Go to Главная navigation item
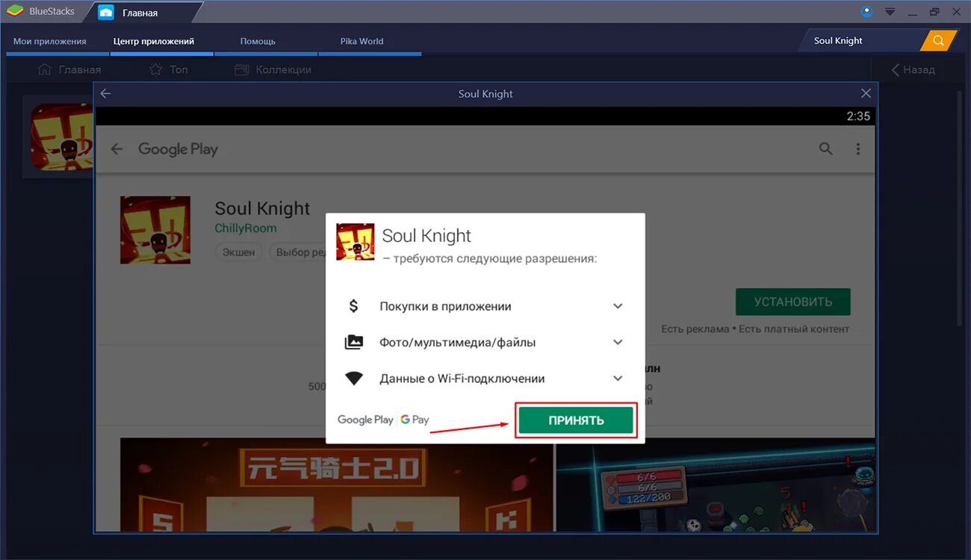Image resolution: width=971 pixels, height=560 pixels. 69,69
